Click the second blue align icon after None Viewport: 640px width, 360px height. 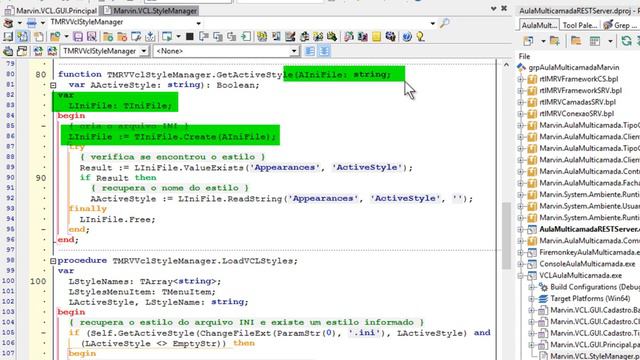(x=324, y=51)
